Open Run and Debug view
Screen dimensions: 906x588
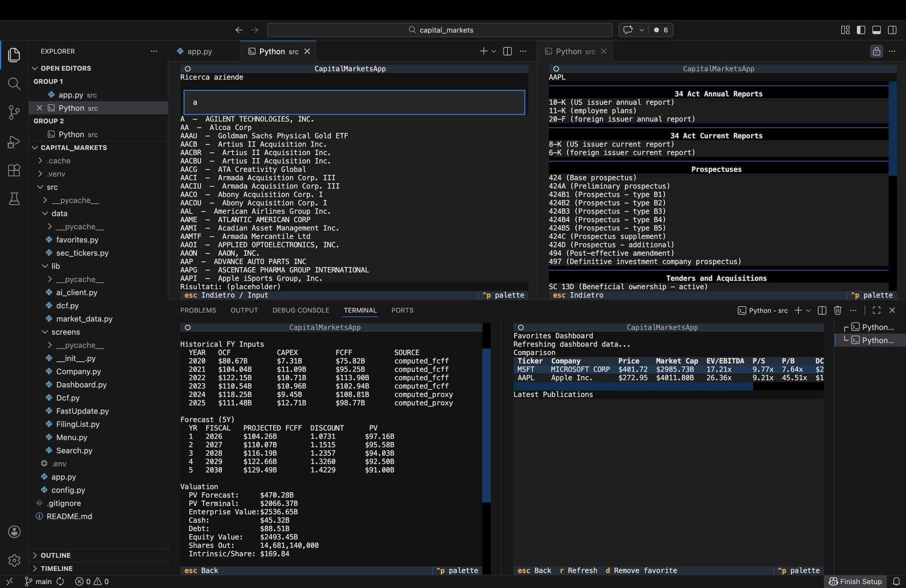click(14, 141)
